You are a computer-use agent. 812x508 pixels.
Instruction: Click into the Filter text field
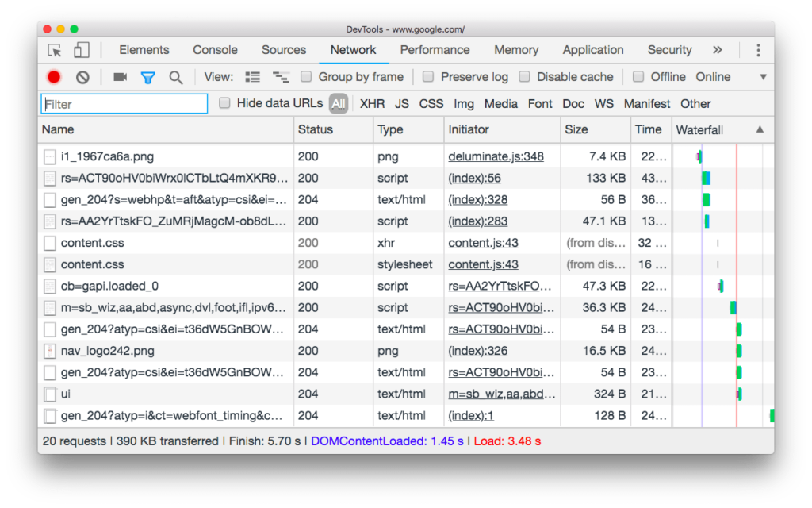pos(124,104)
